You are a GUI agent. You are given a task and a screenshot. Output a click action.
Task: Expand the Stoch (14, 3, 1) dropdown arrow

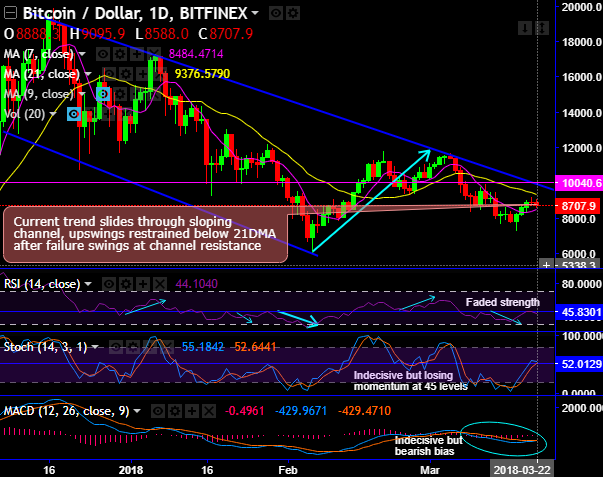(x=95, y=347)
